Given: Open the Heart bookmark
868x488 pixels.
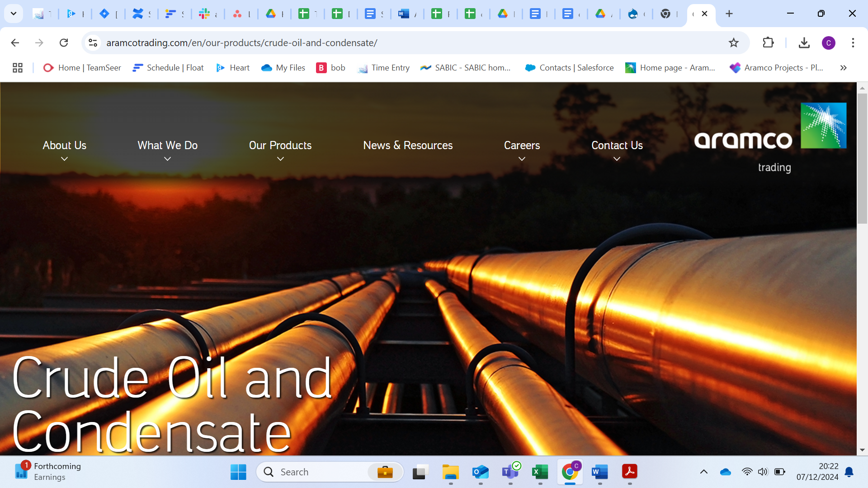Looking at the screenshot, I should click(x=233, y=68).
